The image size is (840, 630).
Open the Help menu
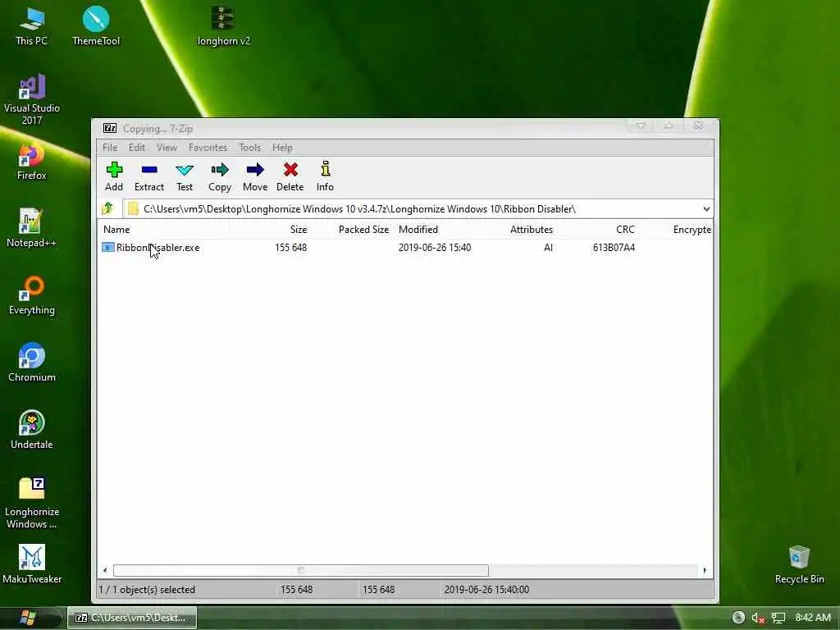[282, 148]
